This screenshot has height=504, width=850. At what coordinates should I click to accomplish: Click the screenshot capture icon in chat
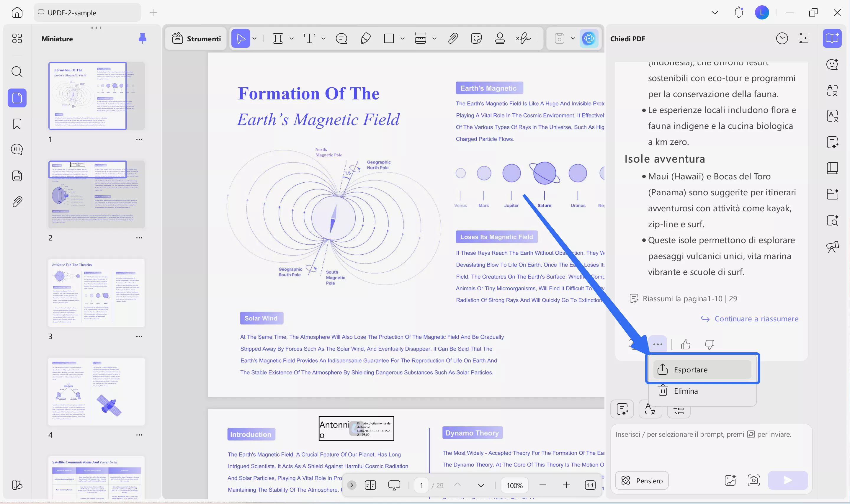pyautogui.click(x=753, y=480)
